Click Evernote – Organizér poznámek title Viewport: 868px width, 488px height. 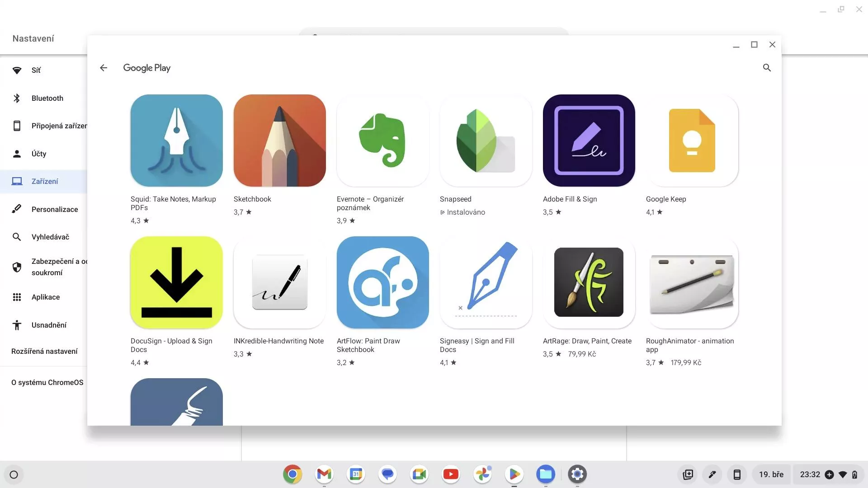coord(370,203)
